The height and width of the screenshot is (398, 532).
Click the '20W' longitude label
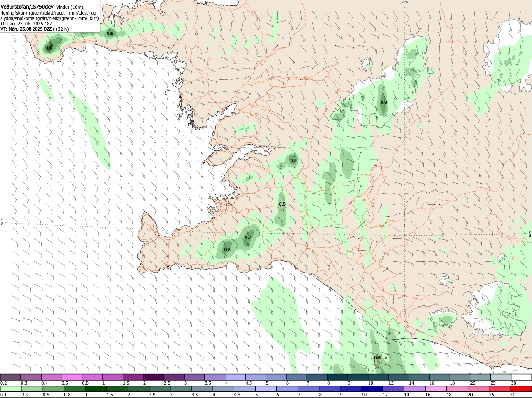point(405,2)
